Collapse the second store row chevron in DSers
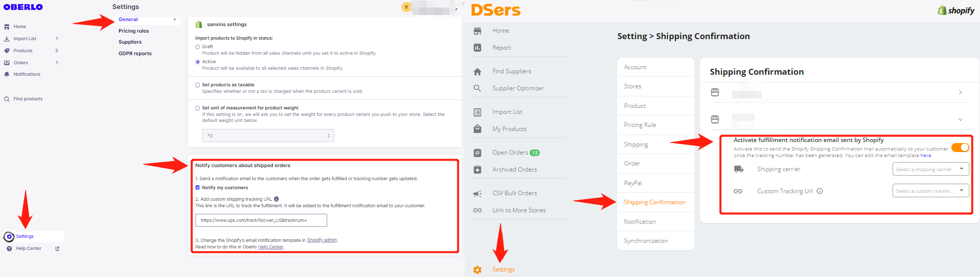The height and width of the screenshot is (277, 980). pos(960,119)
